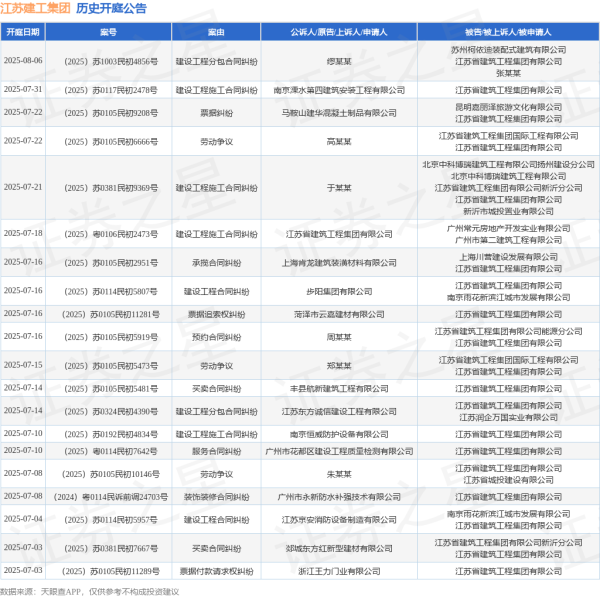Viewport: 600px width, 597px height.
Task: Click the 被告/被上诉人/被申请人 column header
Action: coord(508,32)
